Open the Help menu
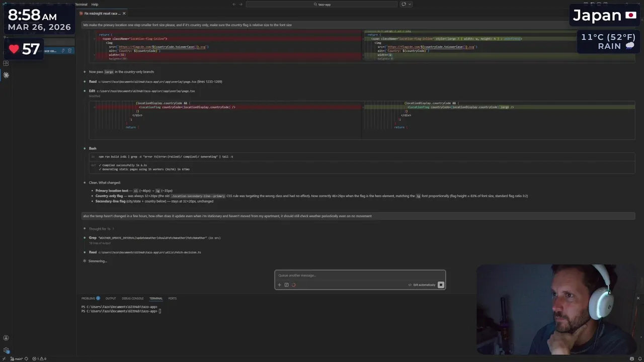 pyautogui.click(x=95, y=4)
